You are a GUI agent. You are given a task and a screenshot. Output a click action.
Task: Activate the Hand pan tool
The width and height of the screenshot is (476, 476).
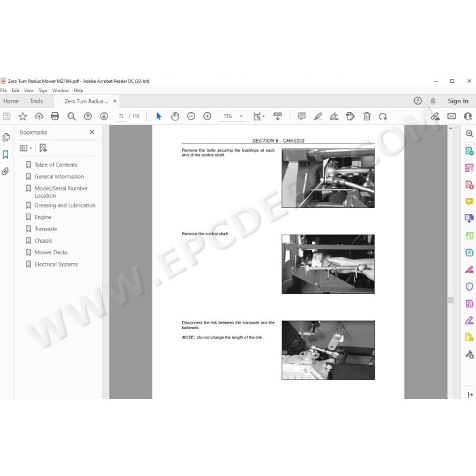[175, 116]
